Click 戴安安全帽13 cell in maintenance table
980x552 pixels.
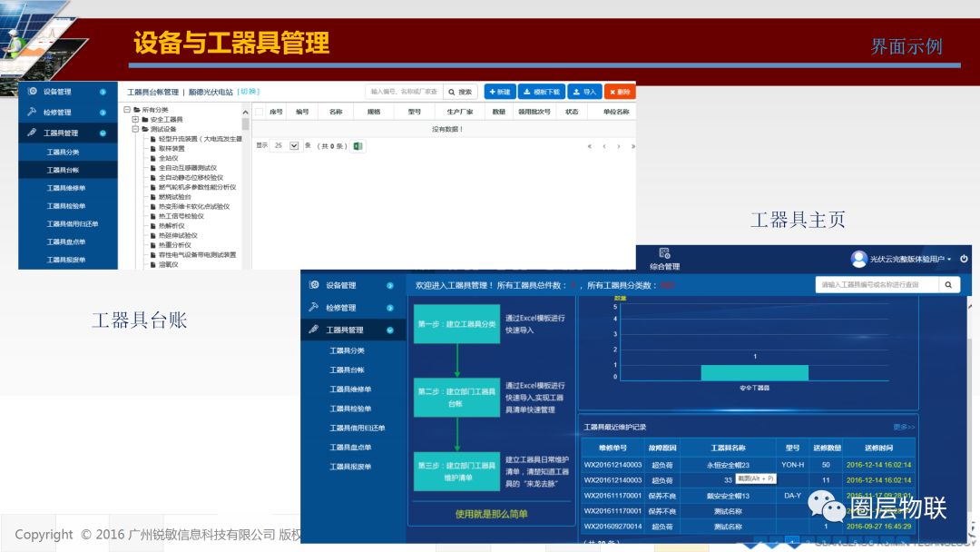point(728,496)
